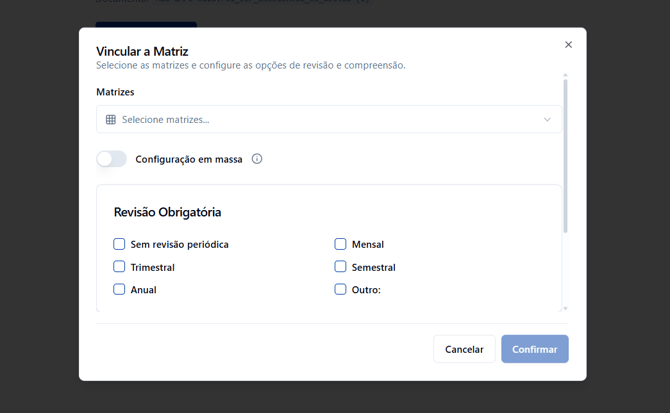
Task: Tick the Outro checkbox
Action: (340, 289)
